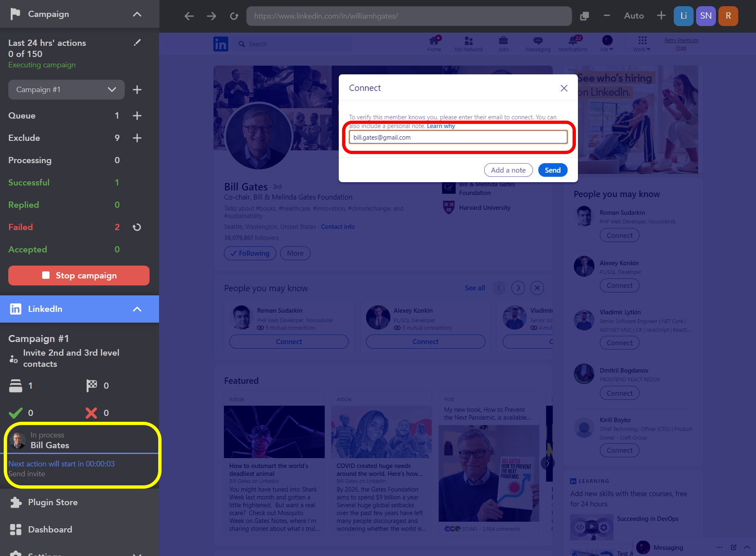Click the Following button
Screen dimensions: 756x556
250,253
